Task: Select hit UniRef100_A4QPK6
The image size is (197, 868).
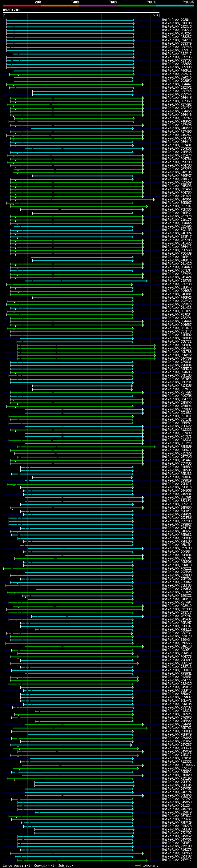Action: coord(177,122)
